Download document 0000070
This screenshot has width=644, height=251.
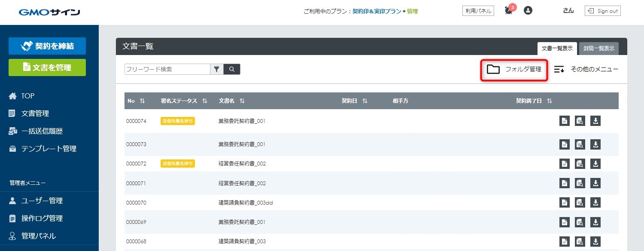[x=595, y=202]
